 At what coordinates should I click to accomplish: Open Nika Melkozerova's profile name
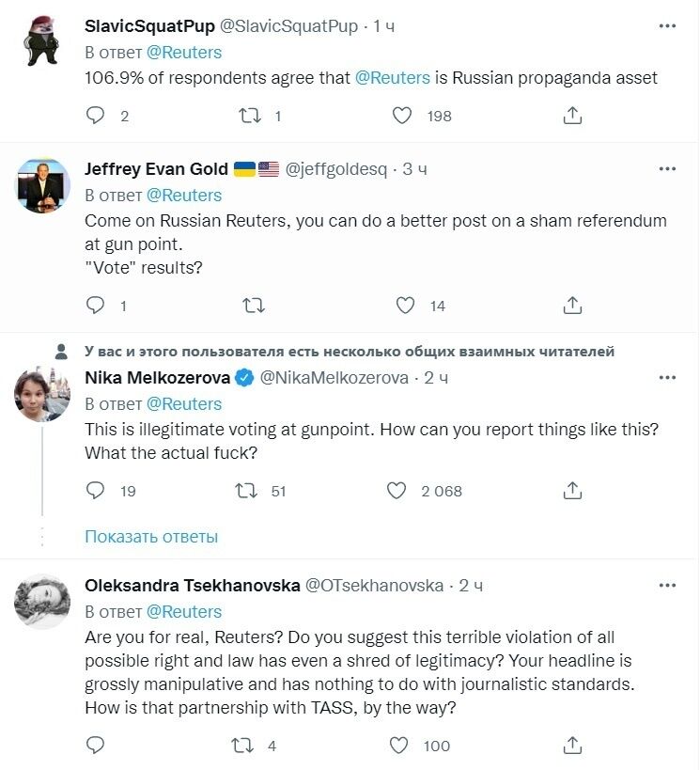pos(156,377)
